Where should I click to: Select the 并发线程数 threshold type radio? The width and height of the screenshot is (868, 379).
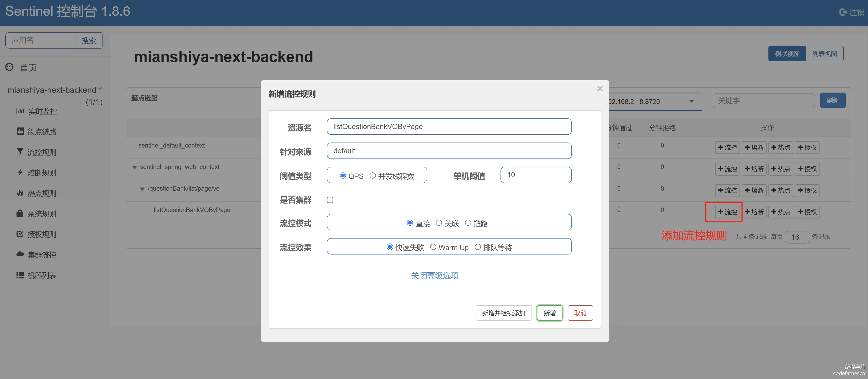373,176
